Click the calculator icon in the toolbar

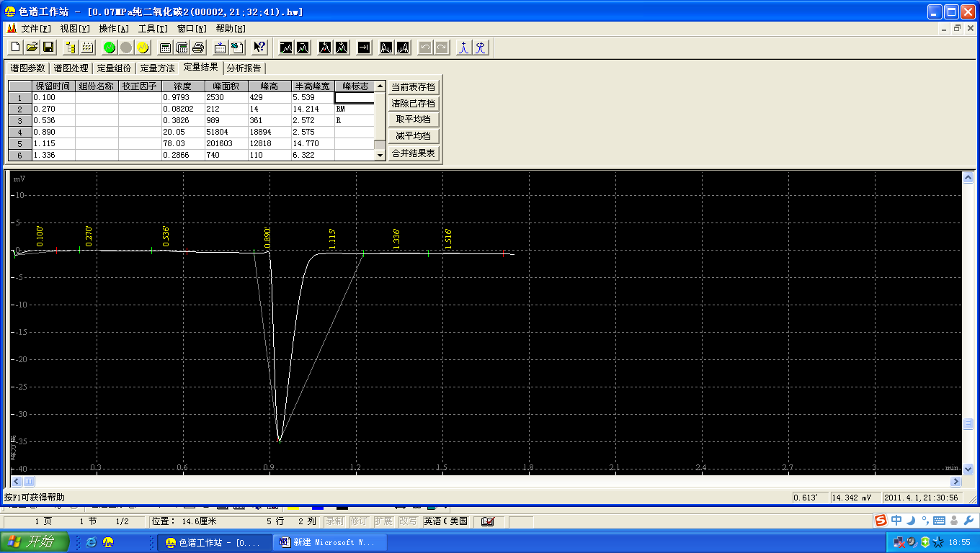[166, 48]
